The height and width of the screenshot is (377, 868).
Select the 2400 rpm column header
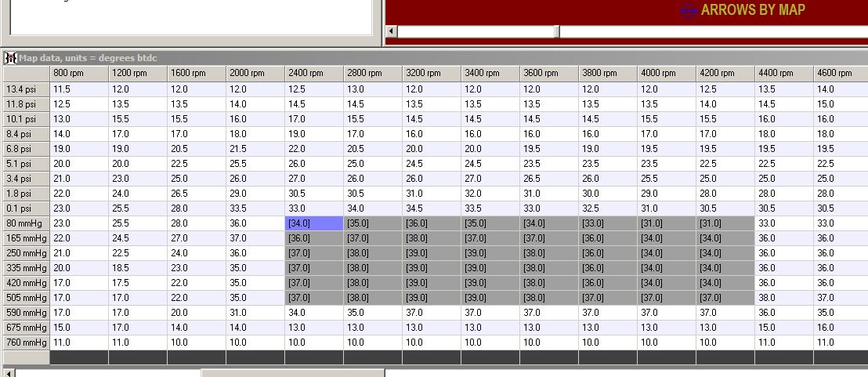pos(314,73)
